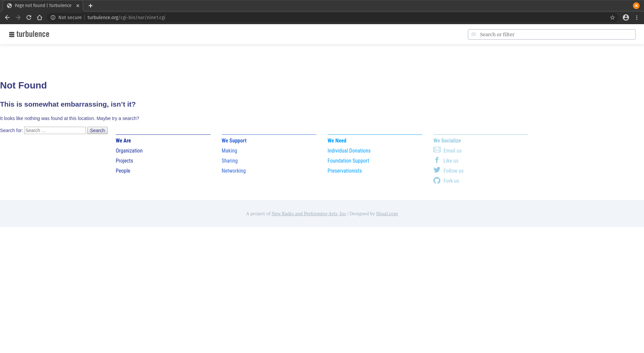Click the browser forward arrow
This screenshot has height=353, width=644.
[18, 17]
